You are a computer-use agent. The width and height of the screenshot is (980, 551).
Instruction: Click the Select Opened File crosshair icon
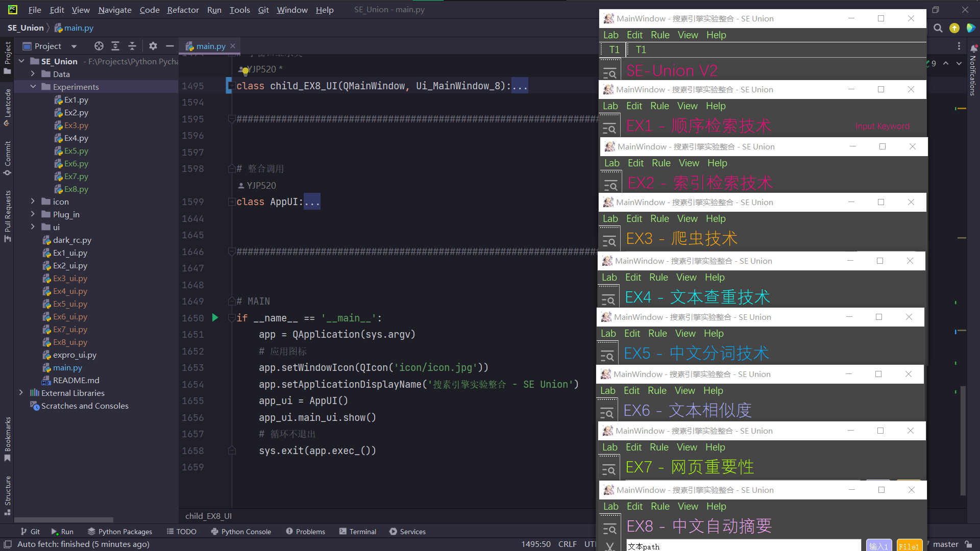99,46
